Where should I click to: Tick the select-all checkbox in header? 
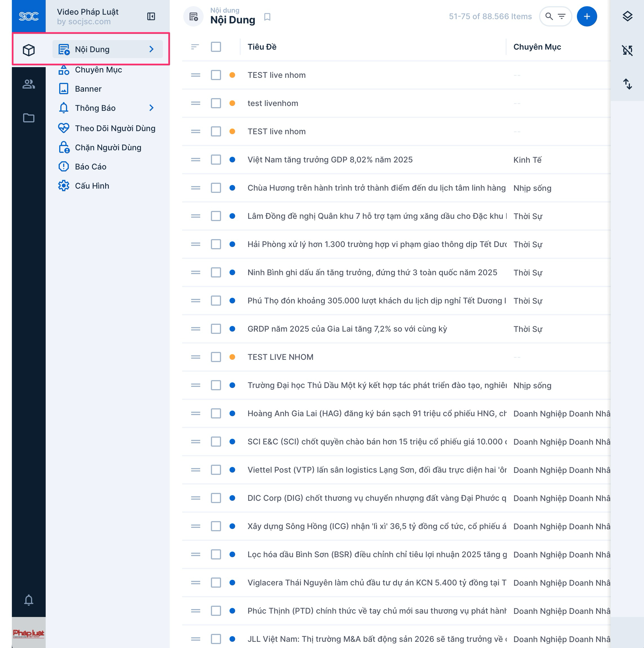tap(216, 47)
